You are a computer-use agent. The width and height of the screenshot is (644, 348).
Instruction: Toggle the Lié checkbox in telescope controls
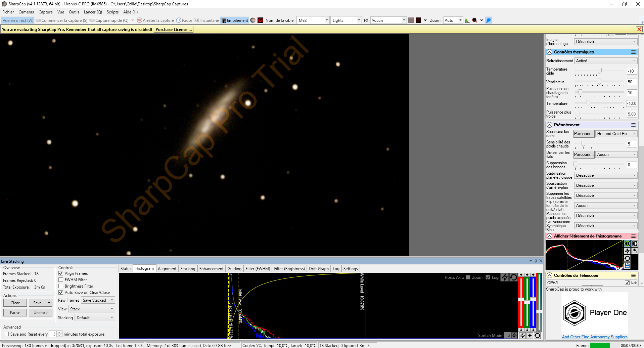627,283
